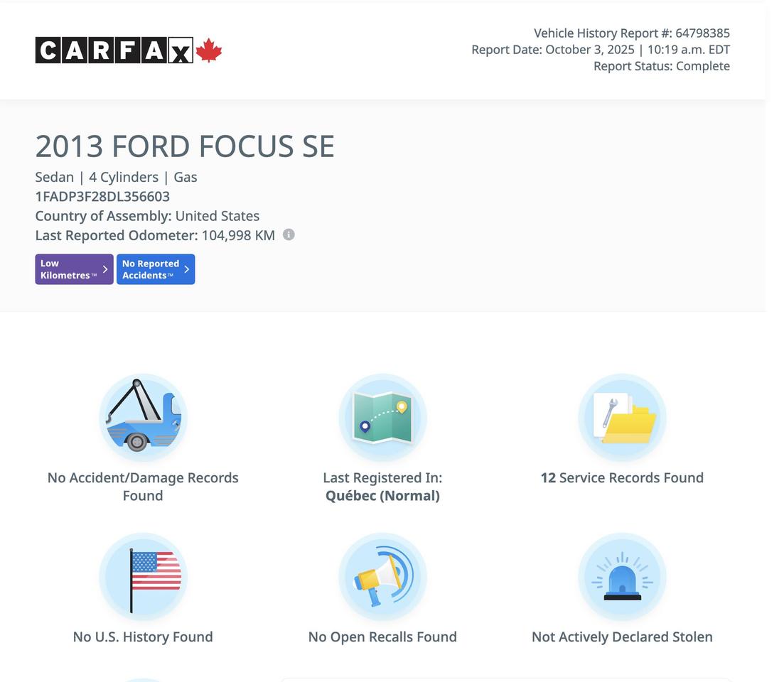The height and width of the screenshot is (682, 784).
Task: Click the megaphone recalls icon
Action: (x=382, y=577)
